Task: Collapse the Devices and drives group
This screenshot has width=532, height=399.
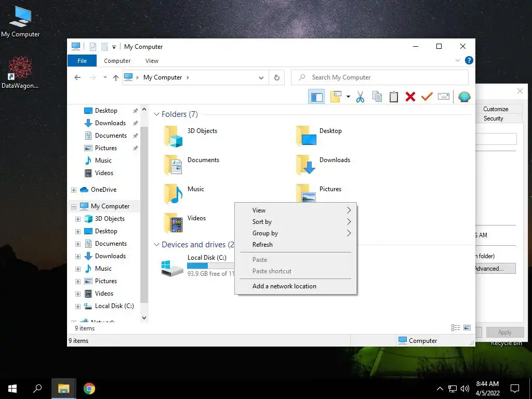Action: [x=156, y=244]
